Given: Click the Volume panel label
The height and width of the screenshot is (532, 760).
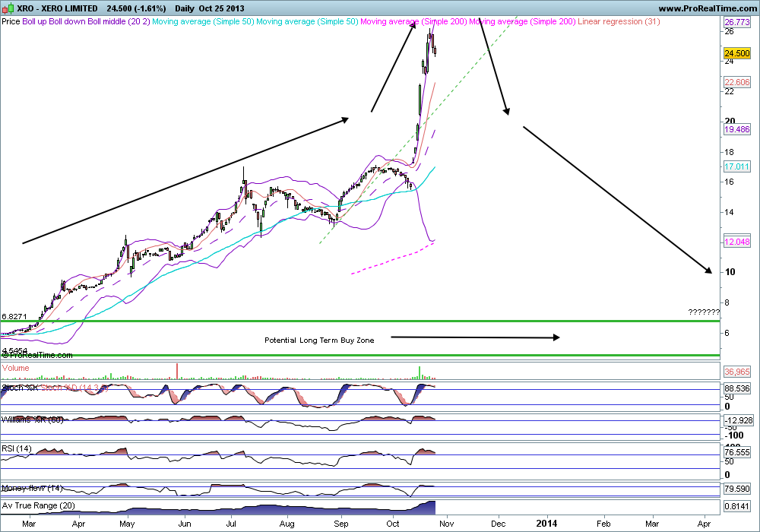Looking at the screenshot, I should click(15, 369).
